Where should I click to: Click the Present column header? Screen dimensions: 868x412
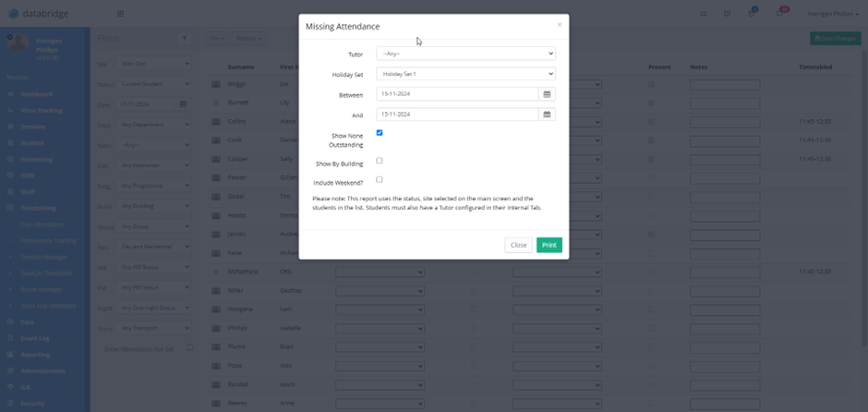[x=659, y=67]
